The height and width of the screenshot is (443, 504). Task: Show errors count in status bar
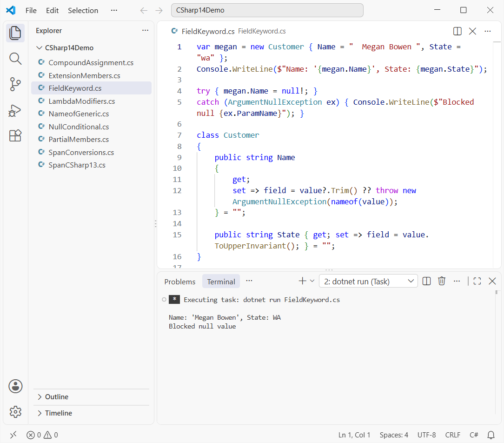[x=34, y=435]
